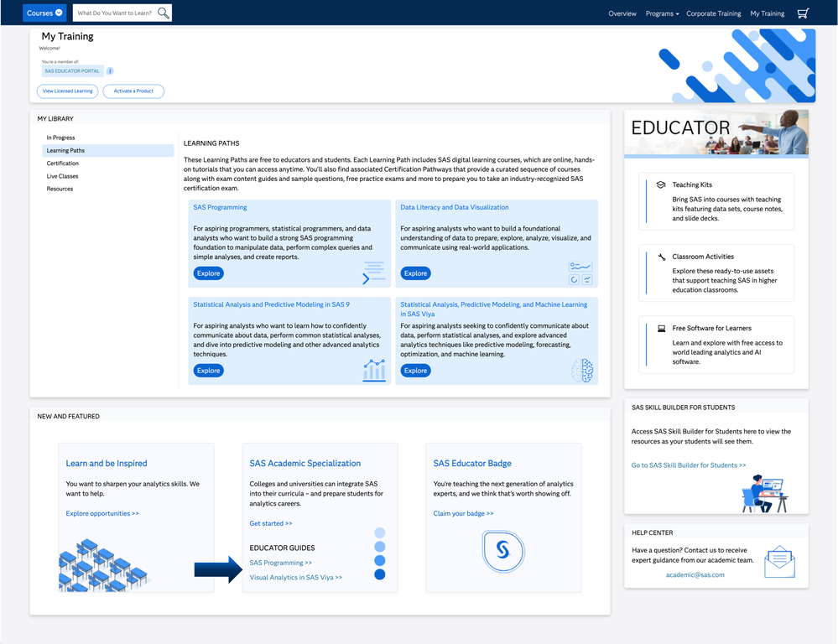Open the SAS Educator Badge heading
Image resolution: width=838 pixels, height=644 pixels.
(472, 464)
